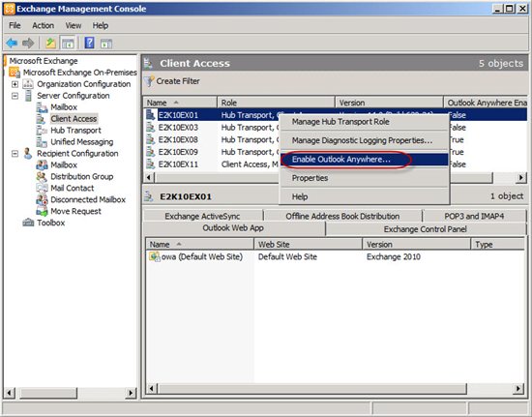Toggle the Show/Hide Action Pane icon

point(105,44)
